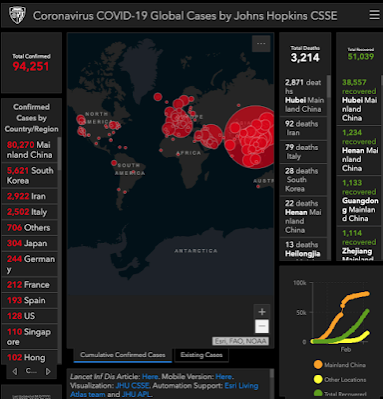Switch to Existing Cases tab
Image resolution: width=383 pixels, height=399 pixels.
tap(201, 355)
